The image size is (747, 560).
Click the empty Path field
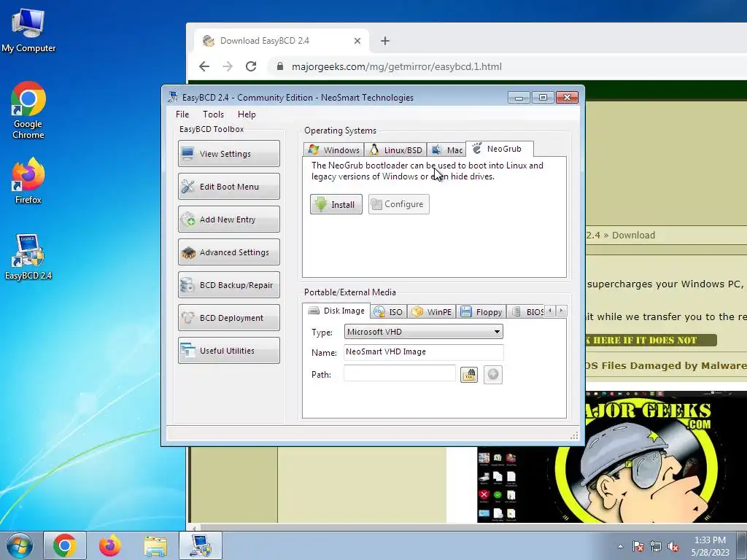coord(400,374)
